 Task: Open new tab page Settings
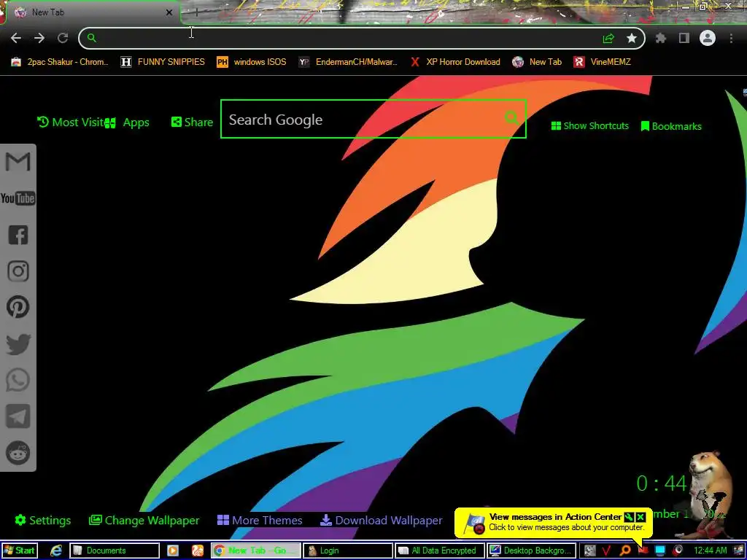43,521
